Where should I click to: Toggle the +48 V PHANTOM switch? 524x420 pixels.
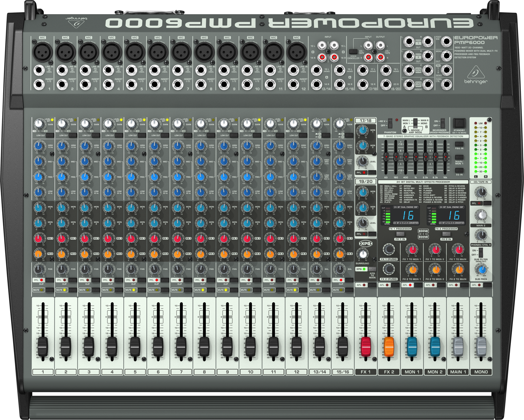390,123
